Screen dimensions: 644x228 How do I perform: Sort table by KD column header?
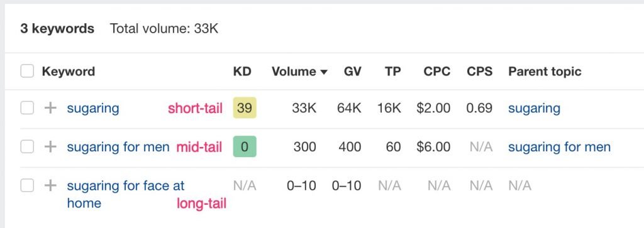[242, 72]
